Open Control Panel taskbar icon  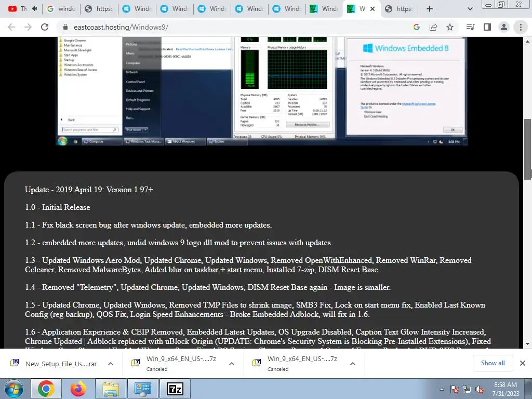tap(142, 389)
